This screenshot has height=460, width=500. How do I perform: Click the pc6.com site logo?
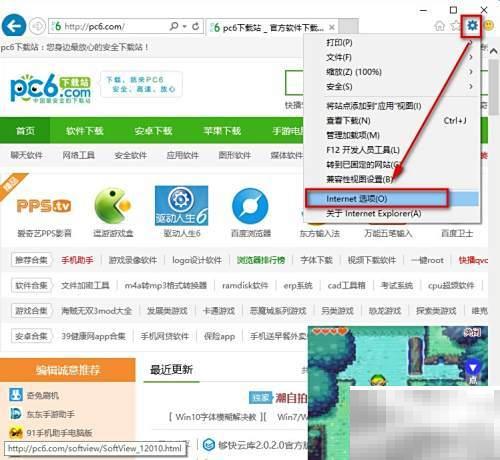tap(50, 88)
